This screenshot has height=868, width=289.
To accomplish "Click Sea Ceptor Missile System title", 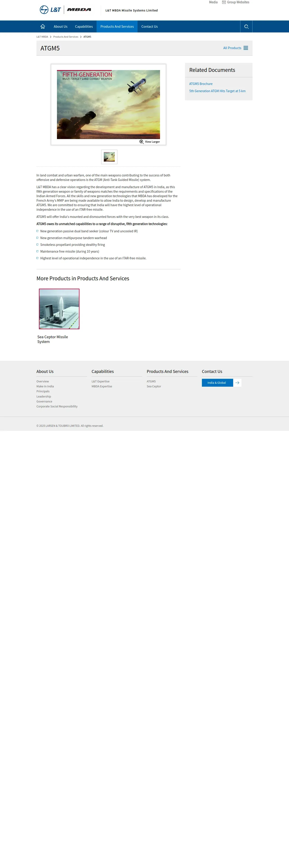I will pyautogui.click(x=52, y=339).
